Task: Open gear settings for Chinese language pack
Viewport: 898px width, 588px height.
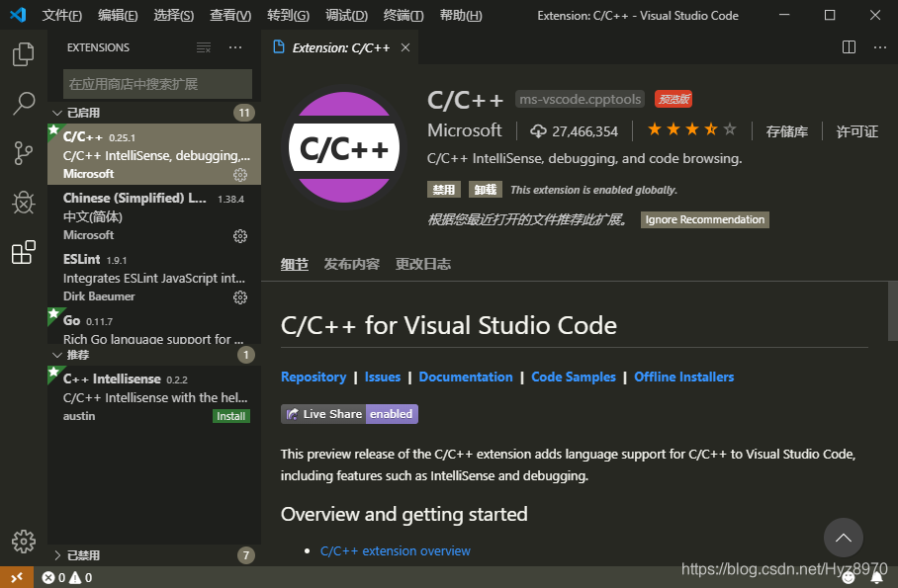Action: (240, 236)
